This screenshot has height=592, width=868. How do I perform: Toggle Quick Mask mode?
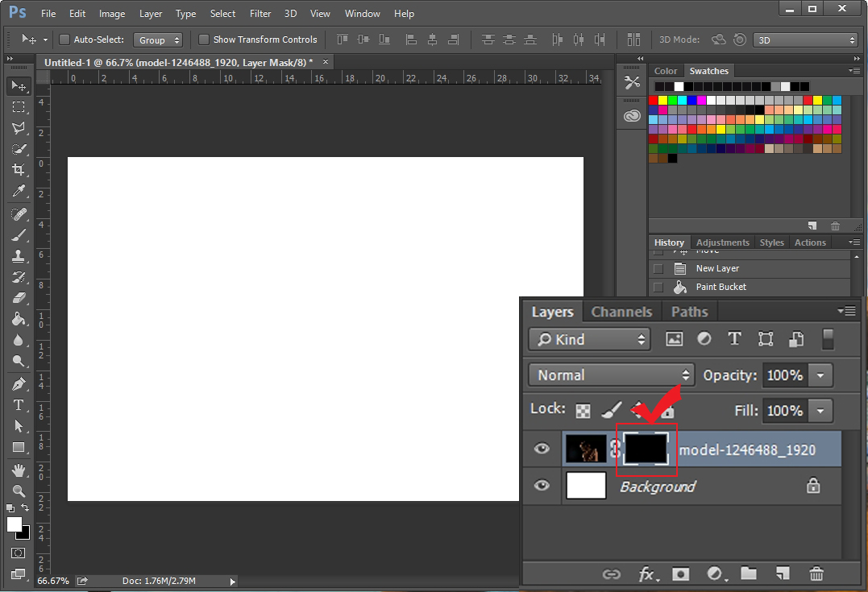point(19,553)
